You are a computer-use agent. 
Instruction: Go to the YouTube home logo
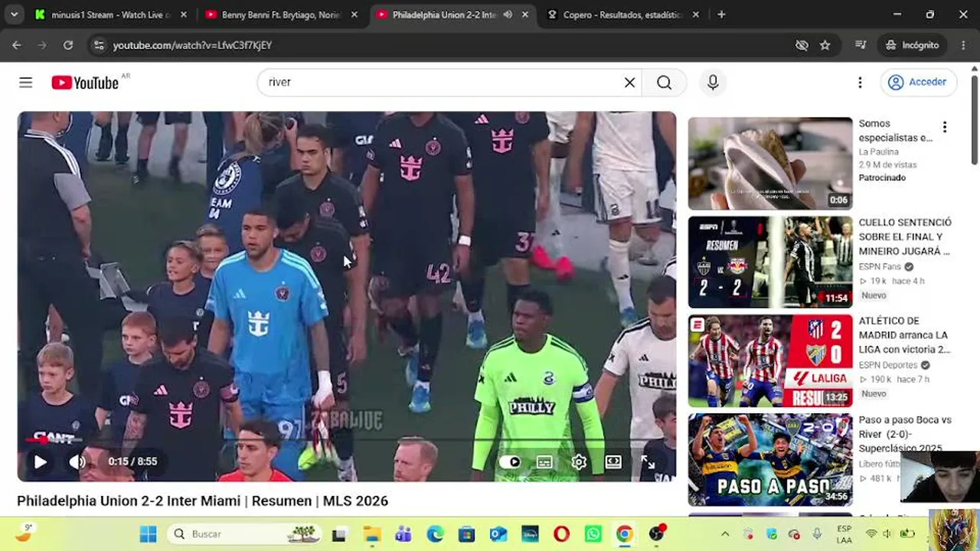[85, 83]
